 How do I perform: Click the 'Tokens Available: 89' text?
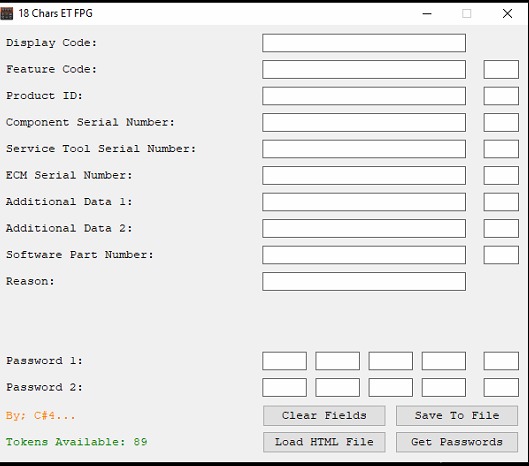[x=77, y=442]
